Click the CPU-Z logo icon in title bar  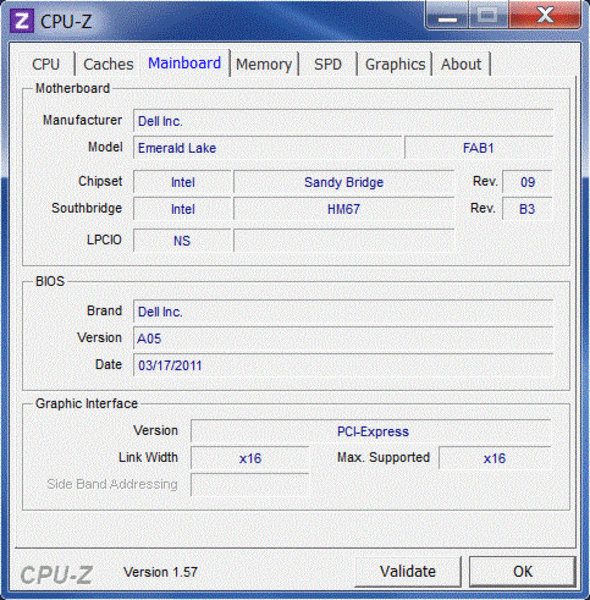22,21
